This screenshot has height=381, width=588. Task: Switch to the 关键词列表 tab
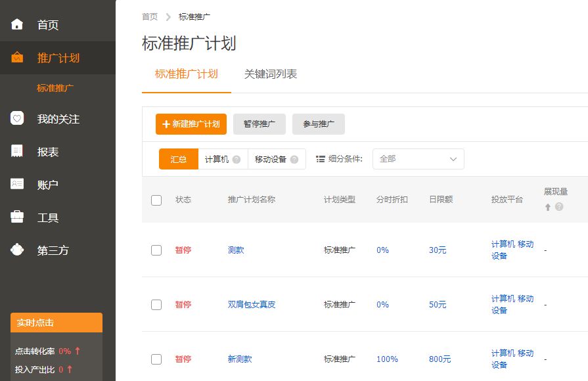point(270,74)
